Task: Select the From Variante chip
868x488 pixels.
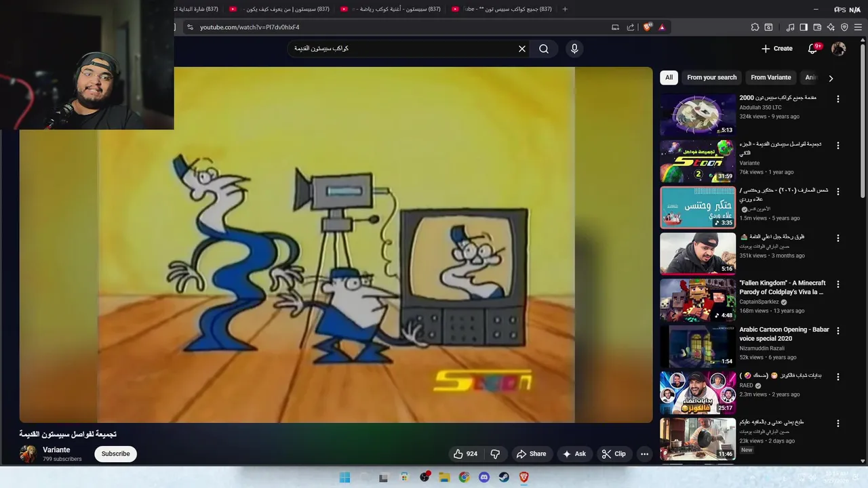Action: 770,77
